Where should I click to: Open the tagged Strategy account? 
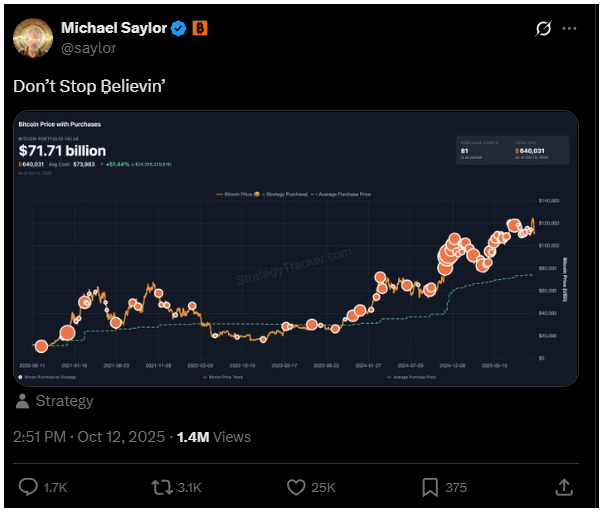[x=64, y=401]
